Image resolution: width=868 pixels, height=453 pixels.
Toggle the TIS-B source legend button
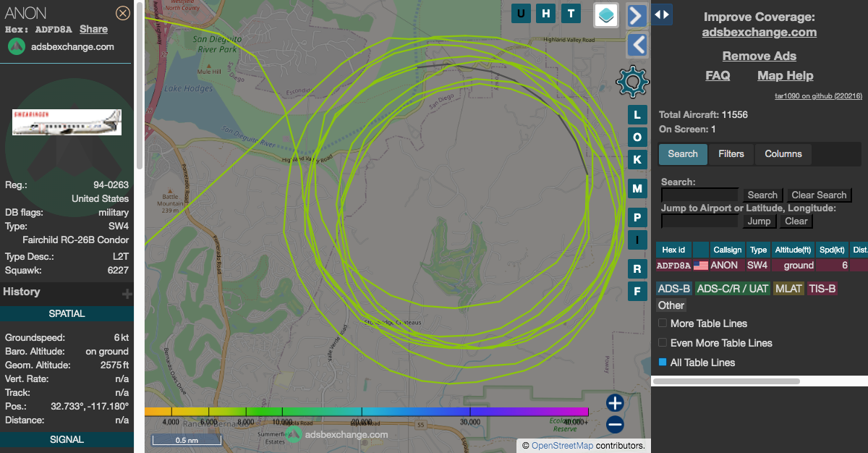[x=822, y=289]
